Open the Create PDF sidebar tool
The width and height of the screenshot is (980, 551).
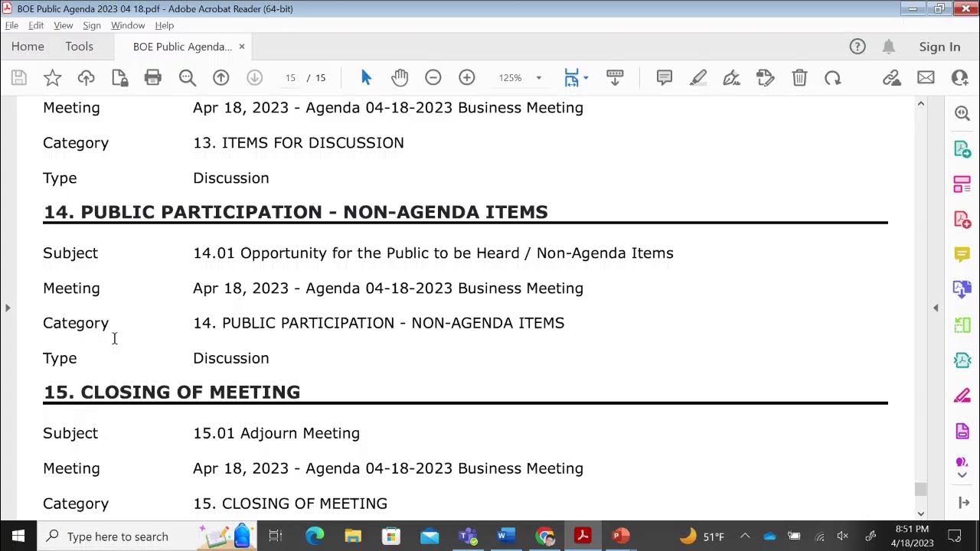tap(962, 219)
